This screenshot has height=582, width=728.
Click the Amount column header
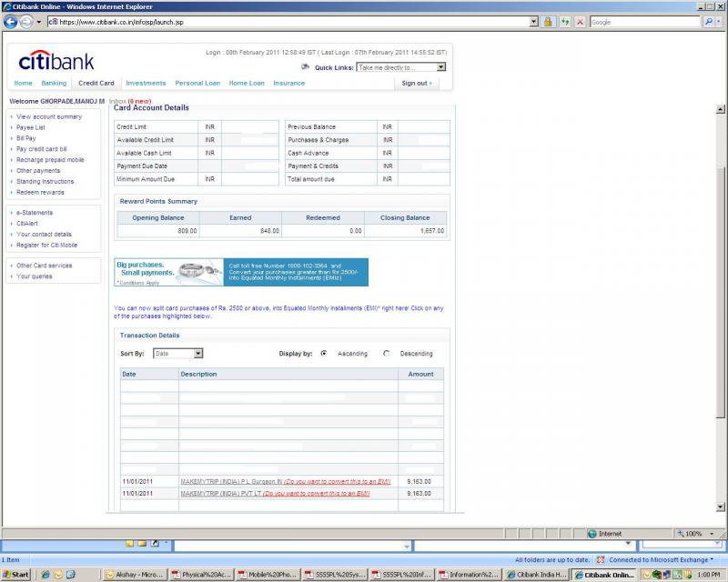[420, 374]
